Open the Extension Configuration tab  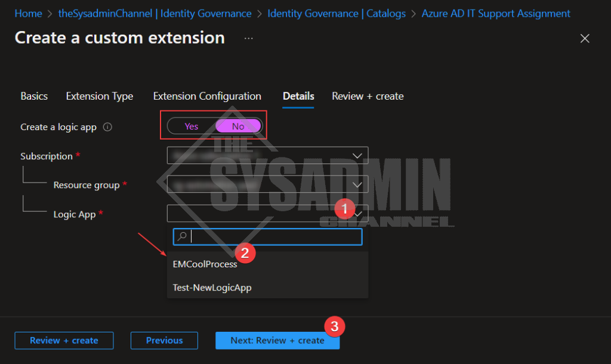click(207, 96)
